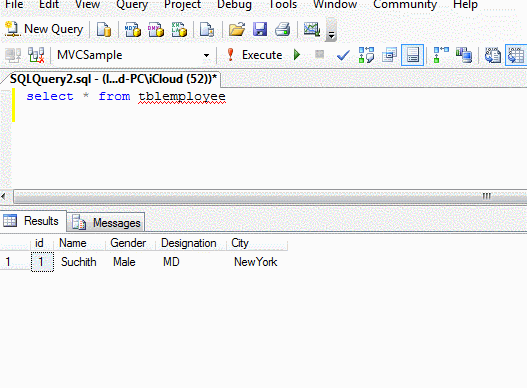
Task: Click the Connect icon on SQL toolbar
Action: (x=13, y=55)
